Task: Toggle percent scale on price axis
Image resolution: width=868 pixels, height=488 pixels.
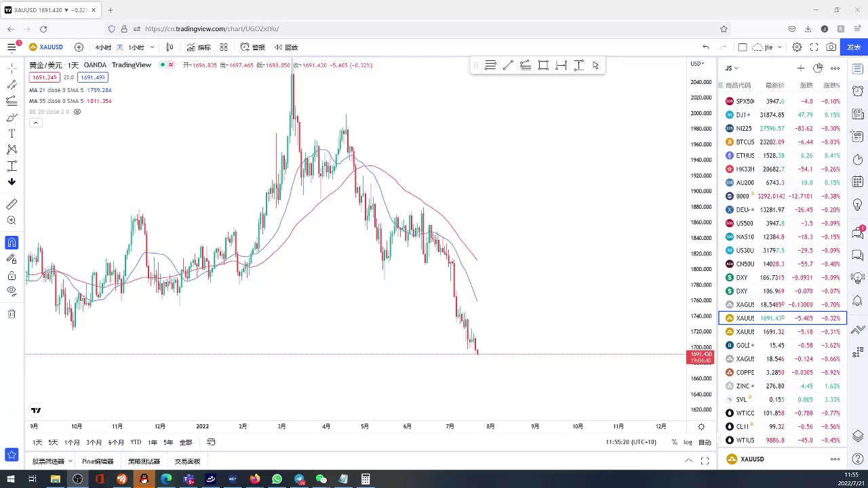Action: click(674, 443)
